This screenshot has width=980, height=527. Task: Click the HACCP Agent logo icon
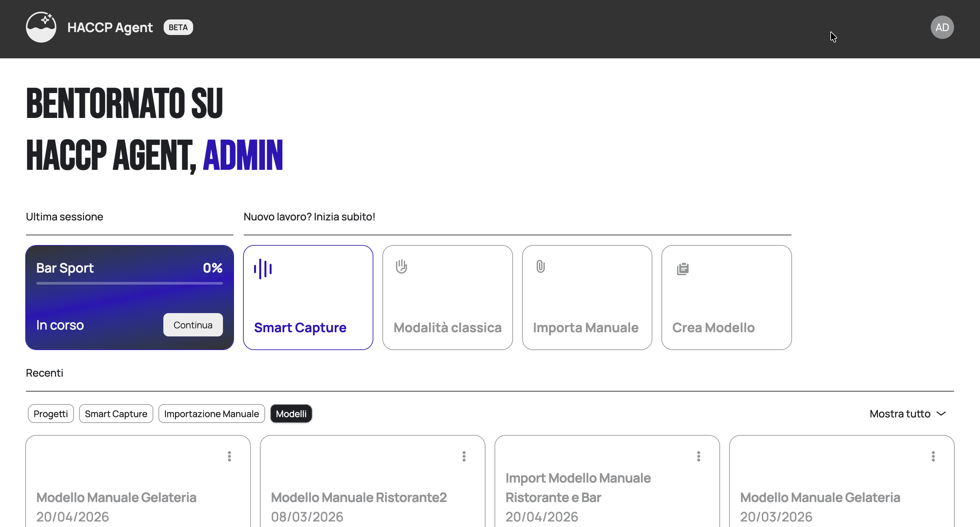tap(41, 28)
